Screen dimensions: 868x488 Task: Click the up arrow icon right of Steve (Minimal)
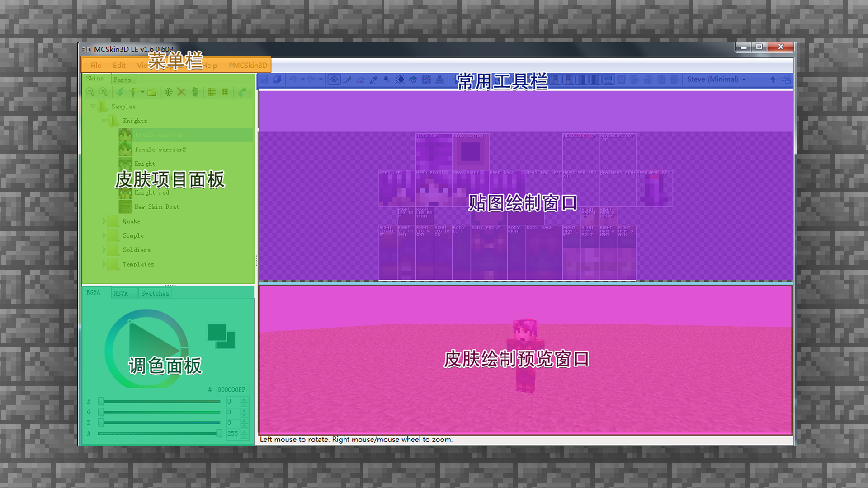pyautogui.click(x=773, y=80)
